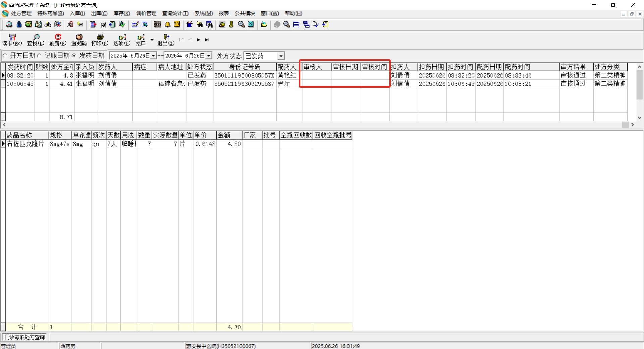Open the 库存(K) menu
This screenshot has width=644, height=349.
click(x=122, y=13)
